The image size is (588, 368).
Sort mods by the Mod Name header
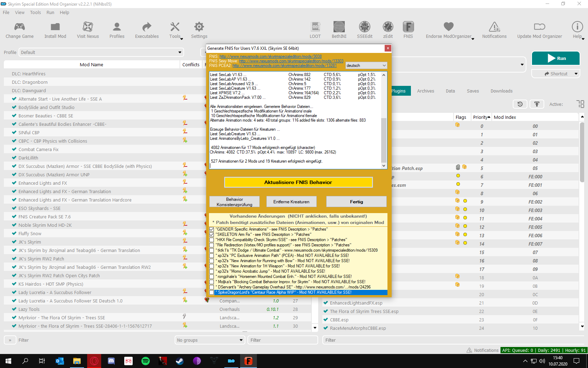[x=91, y=64]
